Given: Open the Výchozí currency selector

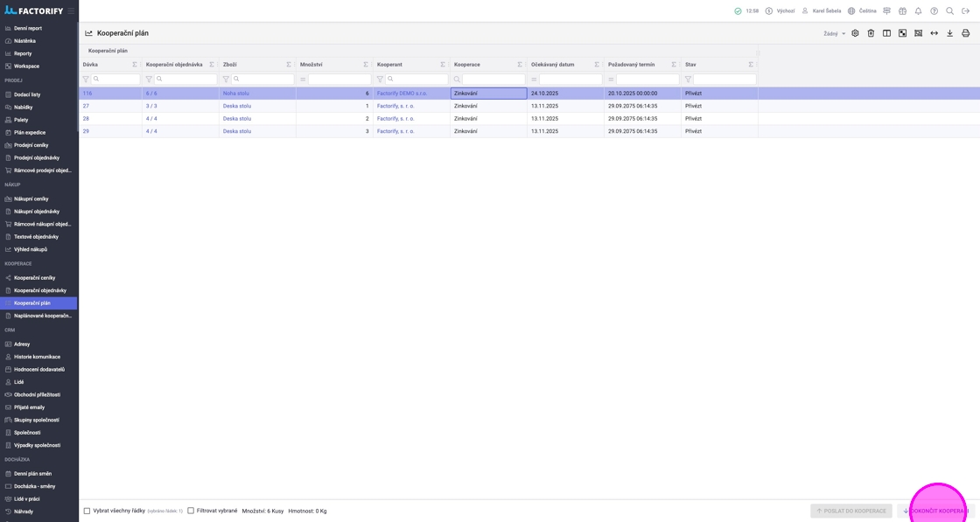Looking at the screenshot, I should tap(780, 10).
